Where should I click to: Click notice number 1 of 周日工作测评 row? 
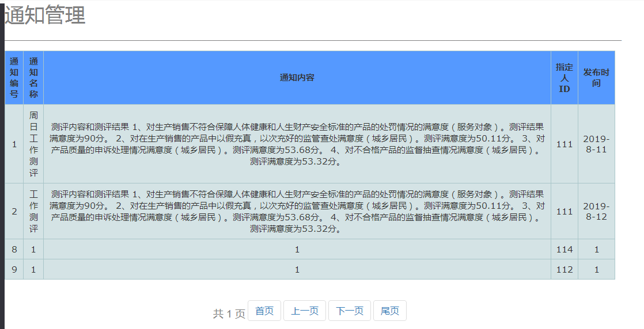[14, 144]
